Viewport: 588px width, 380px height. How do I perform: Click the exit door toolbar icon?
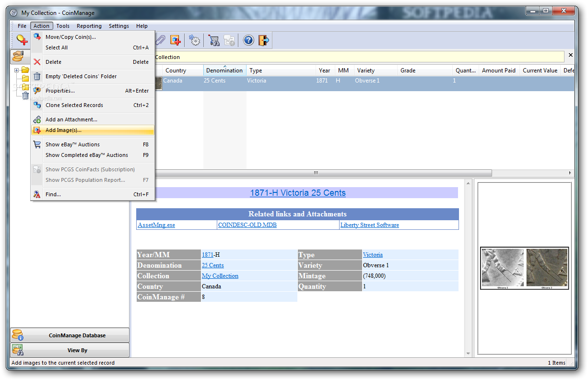point(264,40)
